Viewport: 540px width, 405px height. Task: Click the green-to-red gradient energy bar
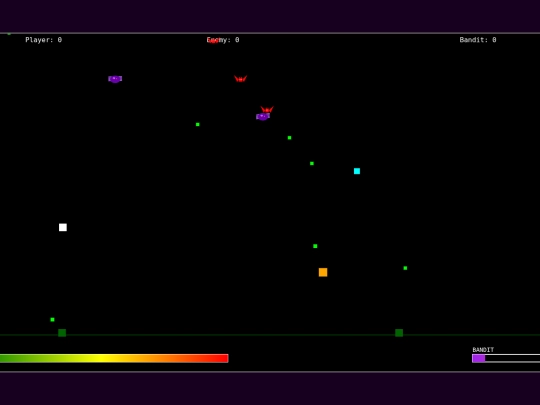coord(114,358)
